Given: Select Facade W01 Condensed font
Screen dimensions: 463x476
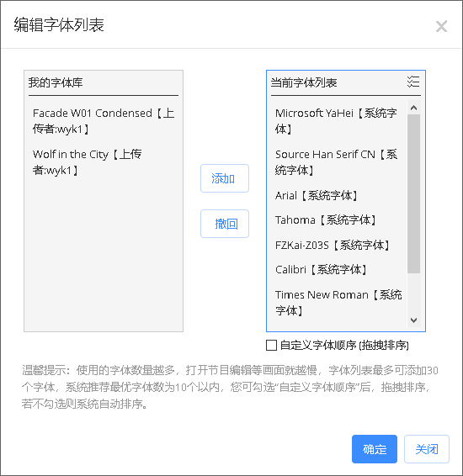Looking at the screenshot, I should click(x=104, y=121).
